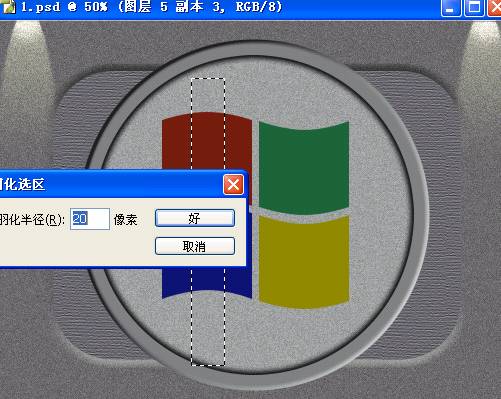The image size is (501, 399).
Task: Click the green pane of the Windows logo
Action: tap(304, 168)
